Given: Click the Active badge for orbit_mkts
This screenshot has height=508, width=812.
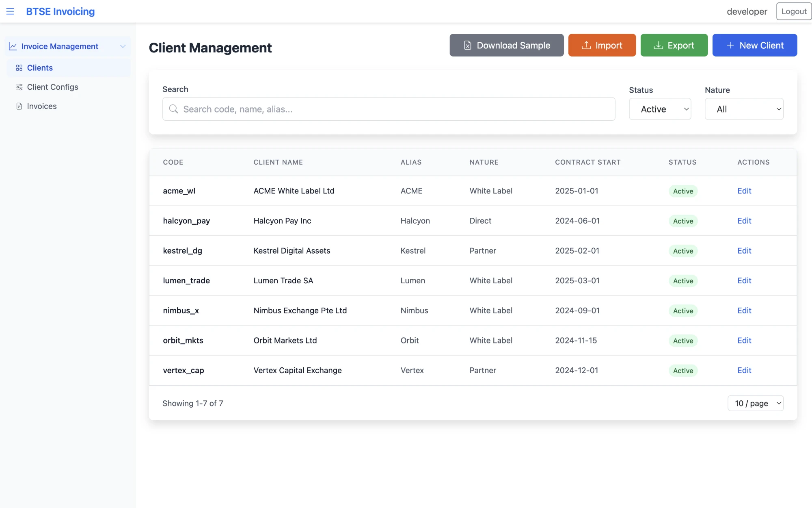Looking at the screenshot, I should pyautogui.click(x=683, y=341).
